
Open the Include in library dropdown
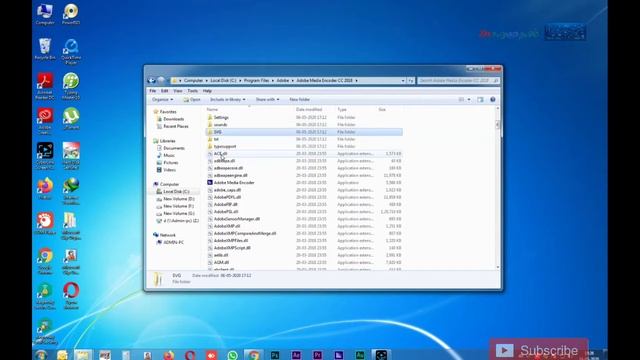228,100
